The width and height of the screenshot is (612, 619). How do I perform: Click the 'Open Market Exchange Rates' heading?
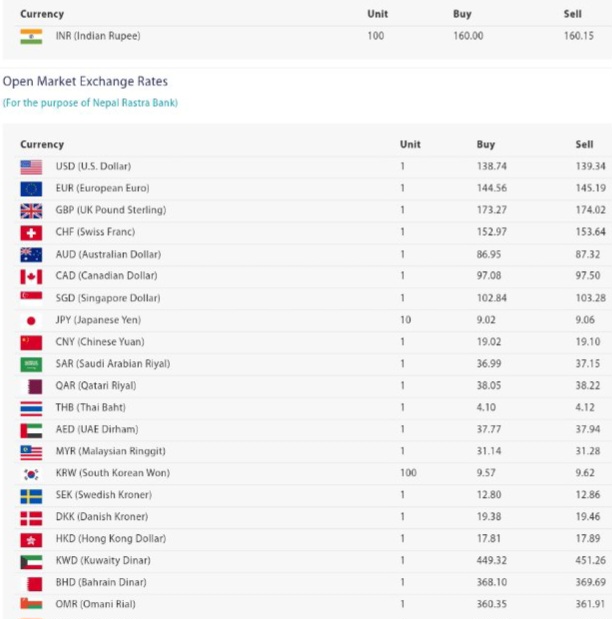click(x=85, y=82)
